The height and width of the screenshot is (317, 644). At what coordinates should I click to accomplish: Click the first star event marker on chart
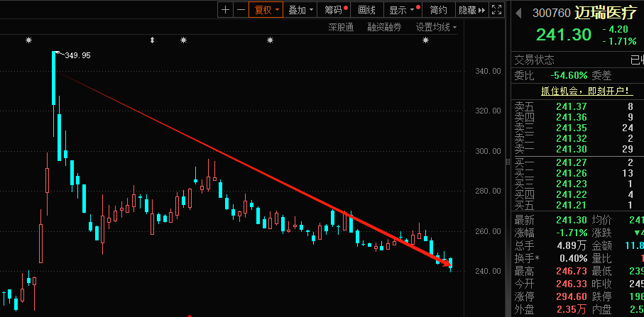click(28, 40)
